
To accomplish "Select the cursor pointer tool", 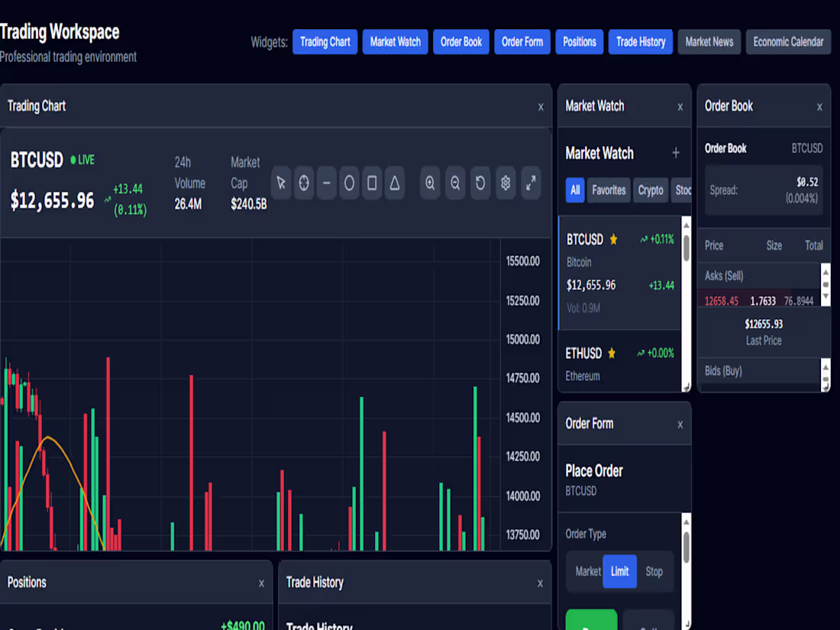I will [281, 183].
